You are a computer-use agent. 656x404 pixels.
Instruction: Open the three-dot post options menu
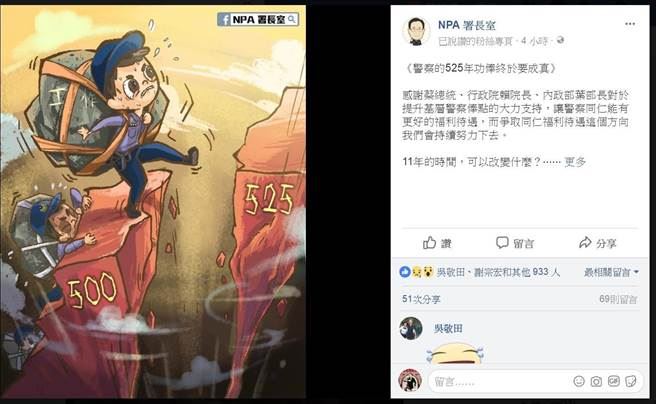630,24
